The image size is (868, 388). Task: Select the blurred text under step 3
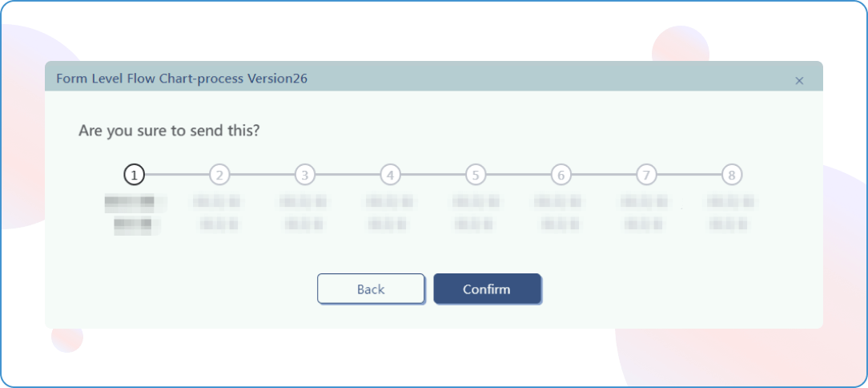[304, 213]
